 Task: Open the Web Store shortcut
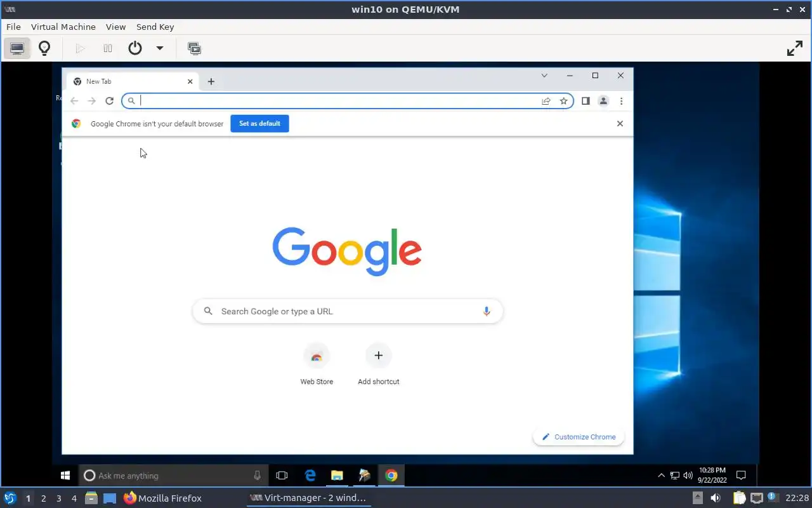pos(317,364)
